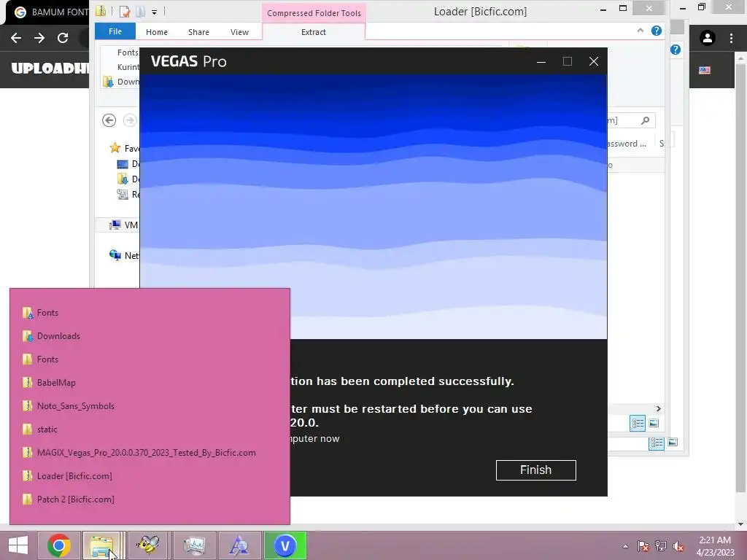
Task: Open Action Center flag in system tray
Action: (x=643, y=547)
